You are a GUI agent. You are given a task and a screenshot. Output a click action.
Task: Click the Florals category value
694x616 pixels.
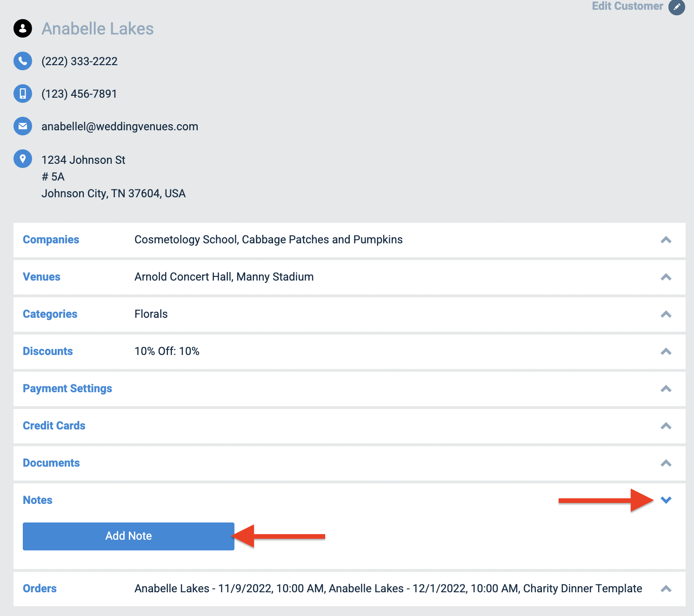click(151, 314)
